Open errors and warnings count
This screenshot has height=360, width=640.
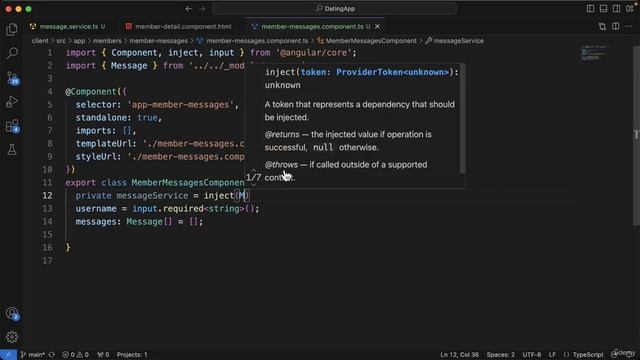75,355
